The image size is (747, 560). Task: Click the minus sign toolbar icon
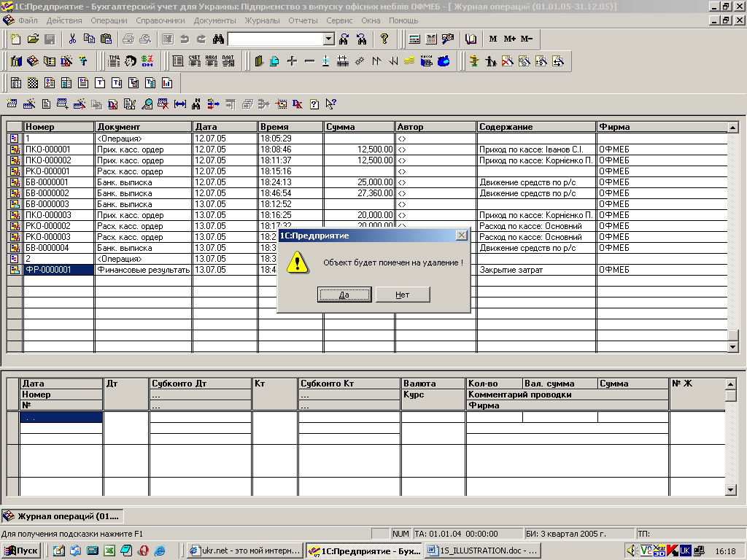pos(309,61)
